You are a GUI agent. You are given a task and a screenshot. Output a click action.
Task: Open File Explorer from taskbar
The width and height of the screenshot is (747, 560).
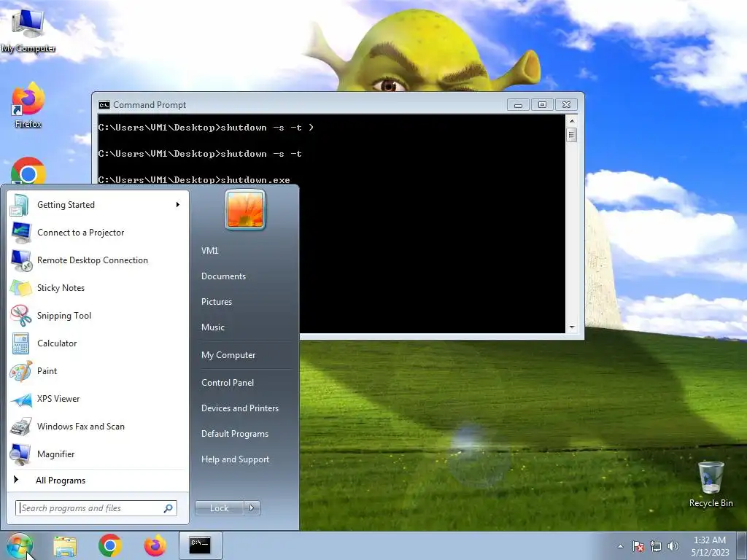click(65, 545)
